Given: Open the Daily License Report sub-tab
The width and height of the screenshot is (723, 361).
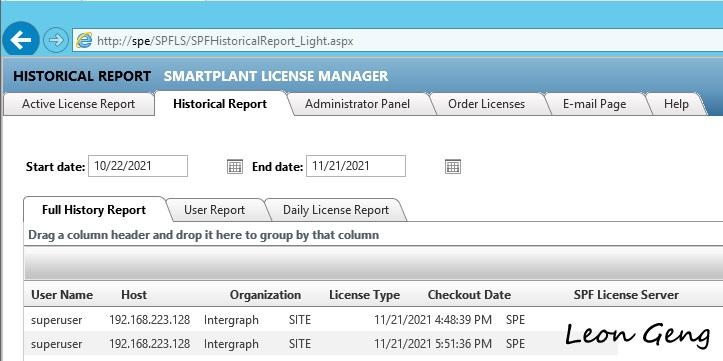Looking at the screenshot, I should tap(336, 210).
